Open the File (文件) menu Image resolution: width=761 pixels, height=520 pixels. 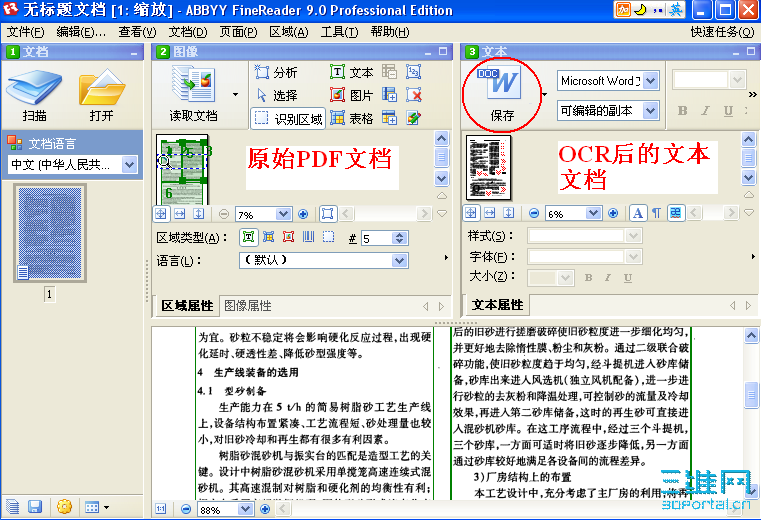click(25, 32)
